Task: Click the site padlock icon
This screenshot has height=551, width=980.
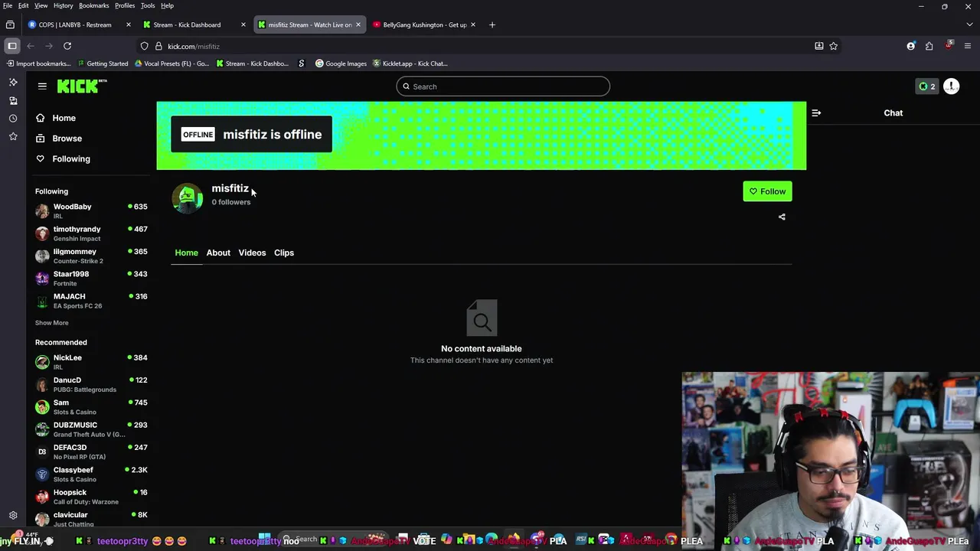Action: point(158,46)
